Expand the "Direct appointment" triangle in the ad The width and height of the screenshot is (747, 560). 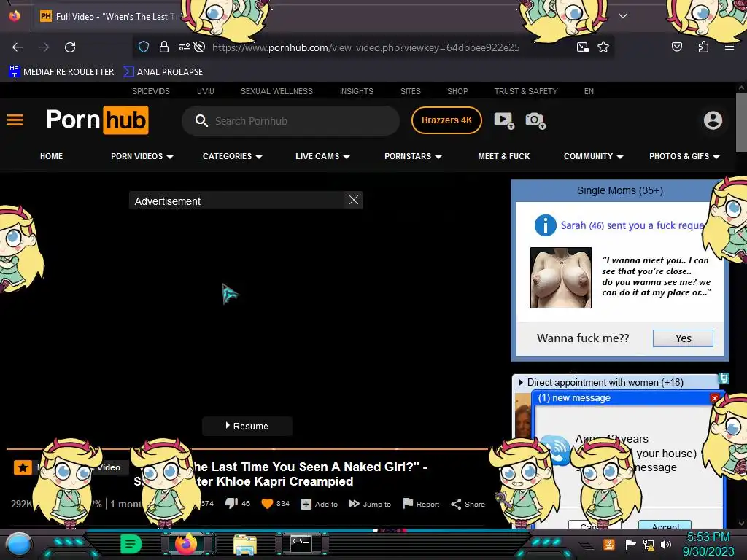click(520, 382)
